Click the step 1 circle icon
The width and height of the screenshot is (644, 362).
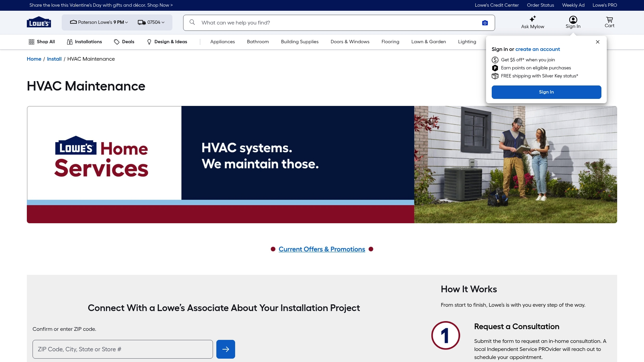(446, 336)
